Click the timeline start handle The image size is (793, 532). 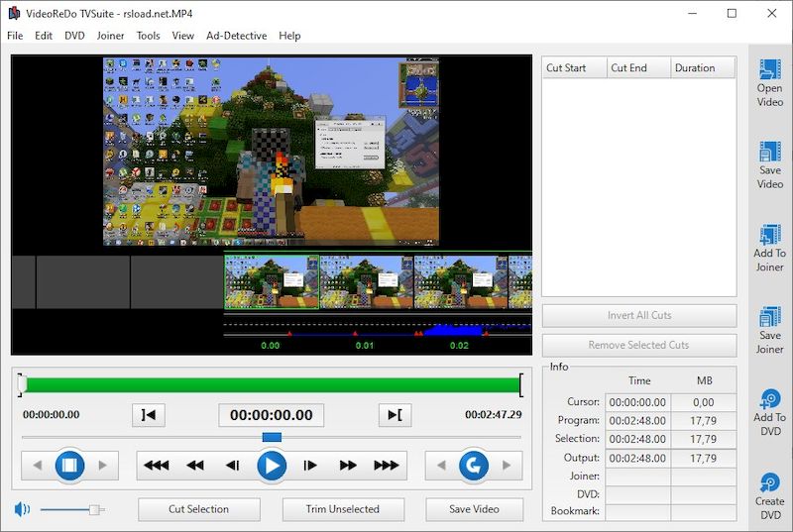tap(21, 385)
